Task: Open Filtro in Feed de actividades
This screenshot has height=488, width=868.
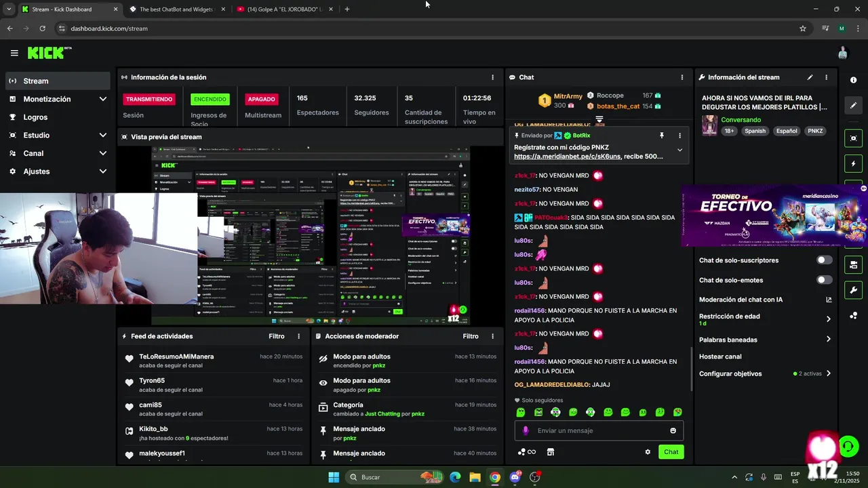Action: (276, 336)
